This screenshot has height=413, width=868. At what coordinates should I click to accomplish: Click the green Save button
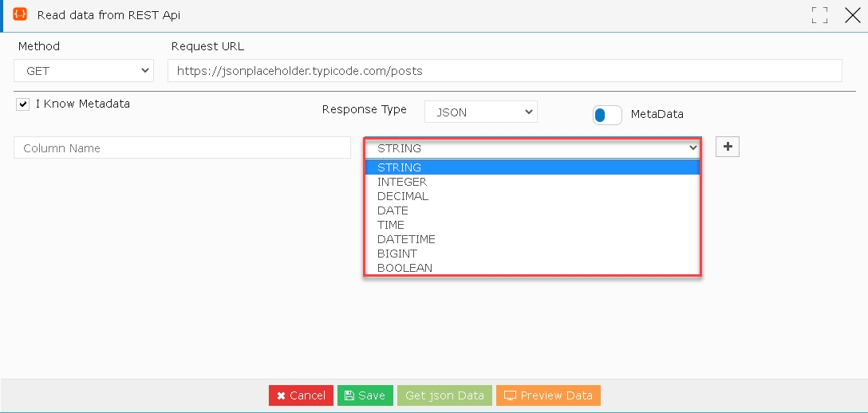pyautogui.click(x=365, y=395)
